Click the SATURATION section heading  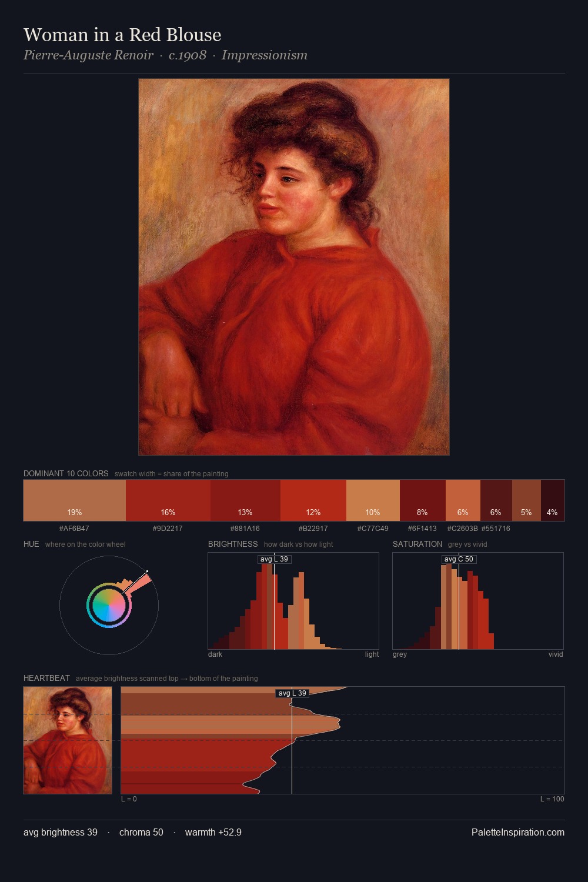(x=417, y=544)
